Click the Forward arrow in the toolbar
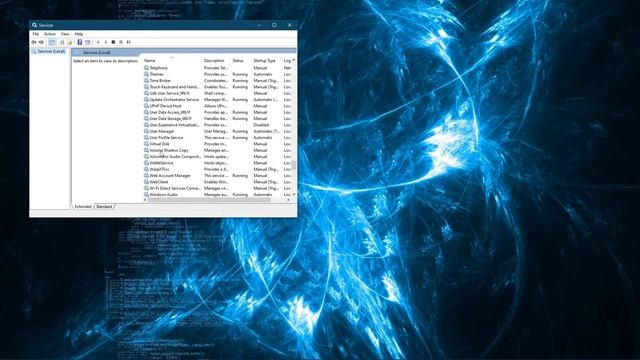Viewport: 640px width, 360px height. [41, 42]
